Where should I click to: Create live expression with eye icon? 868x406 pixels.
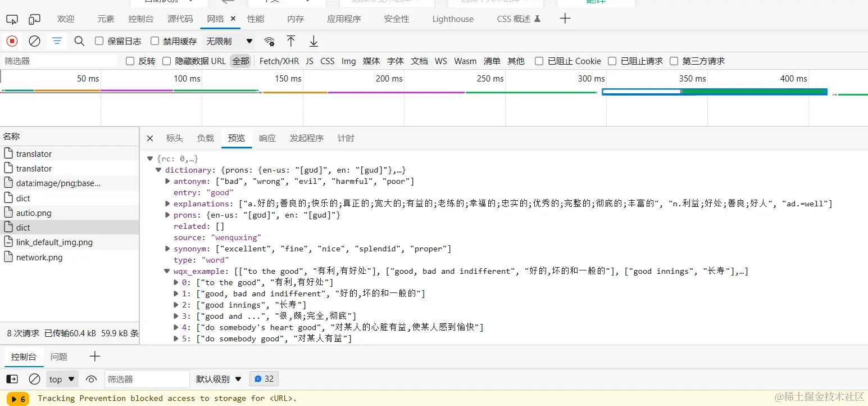[91, 379]
